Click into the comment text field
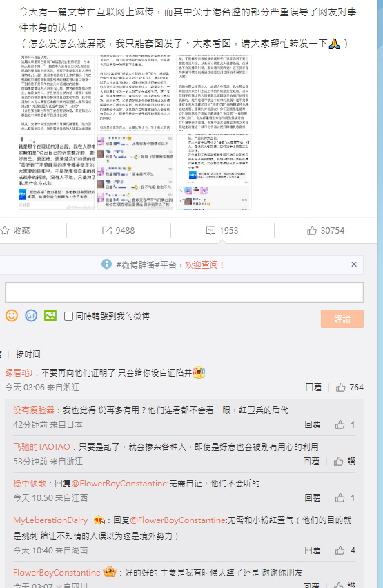The width and height of the screenshot is (383, 588). [184, 292]
